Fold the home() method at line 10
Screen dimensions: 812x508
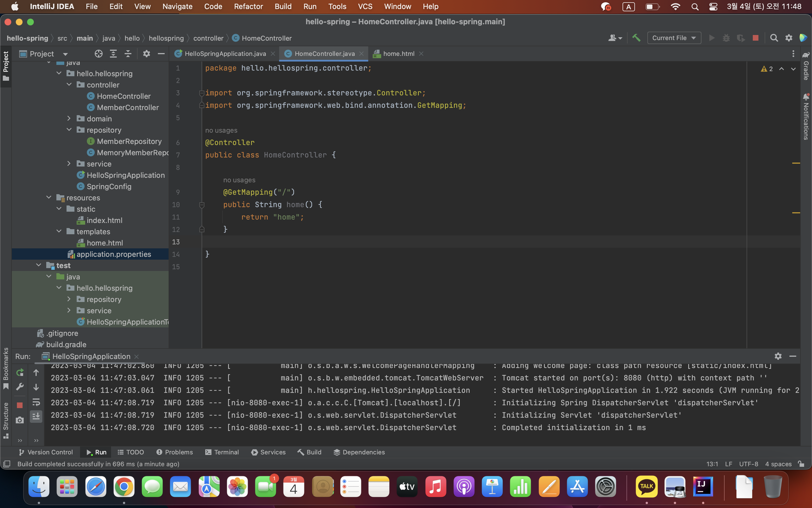tap(202, 205)
